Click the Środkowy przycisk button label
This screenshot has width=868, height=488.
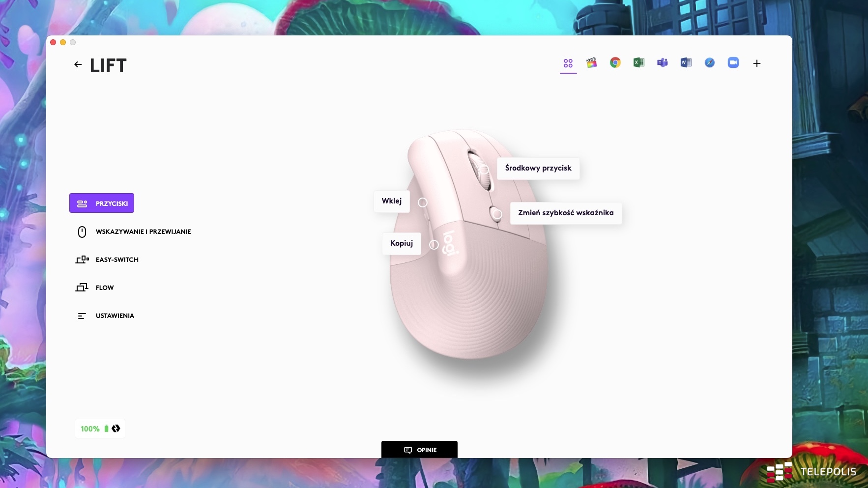538,169
